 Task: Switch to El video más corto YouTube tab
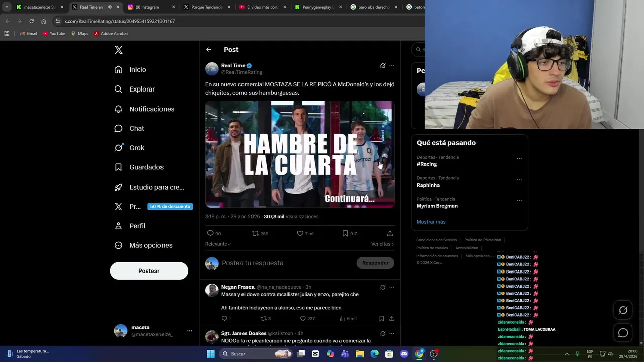tap(263, 7)
